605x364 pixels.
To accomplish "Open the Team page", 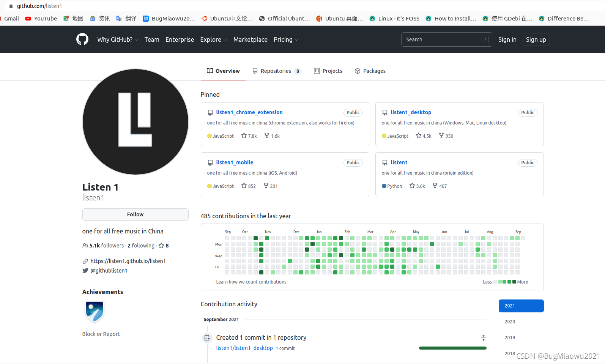I will click(152, 39).
